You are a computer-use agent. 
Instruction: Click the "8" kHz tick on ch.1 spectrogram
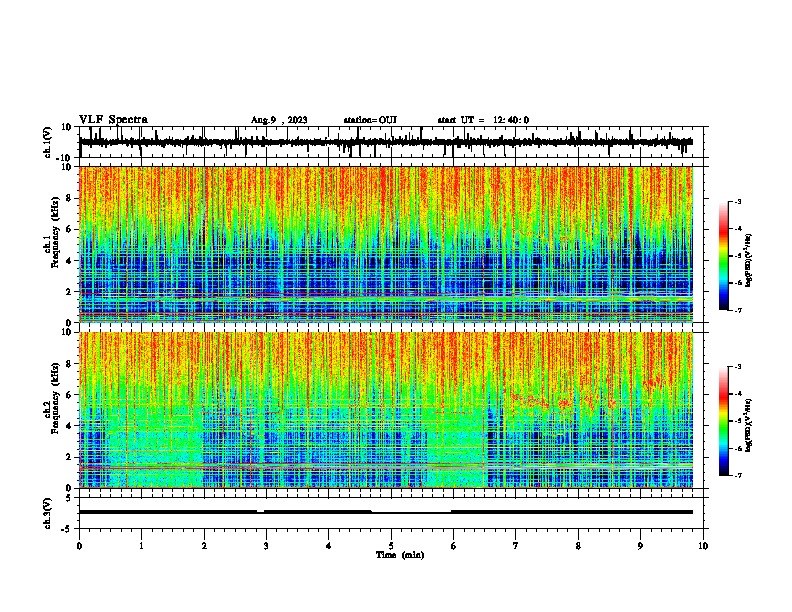click(70, 198)
